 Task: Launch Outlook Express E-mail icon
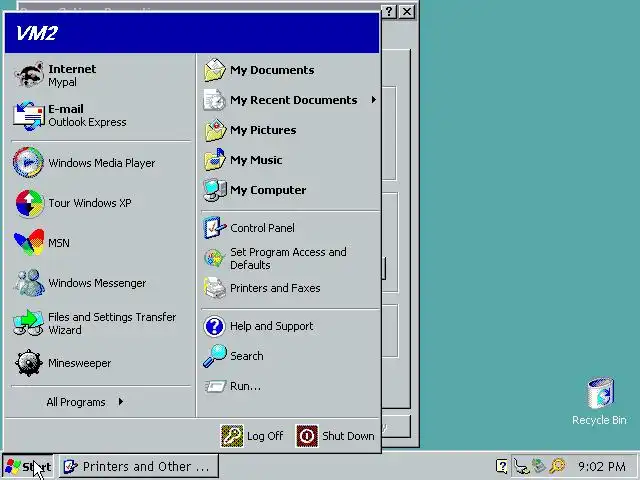(x=29, y=116)
